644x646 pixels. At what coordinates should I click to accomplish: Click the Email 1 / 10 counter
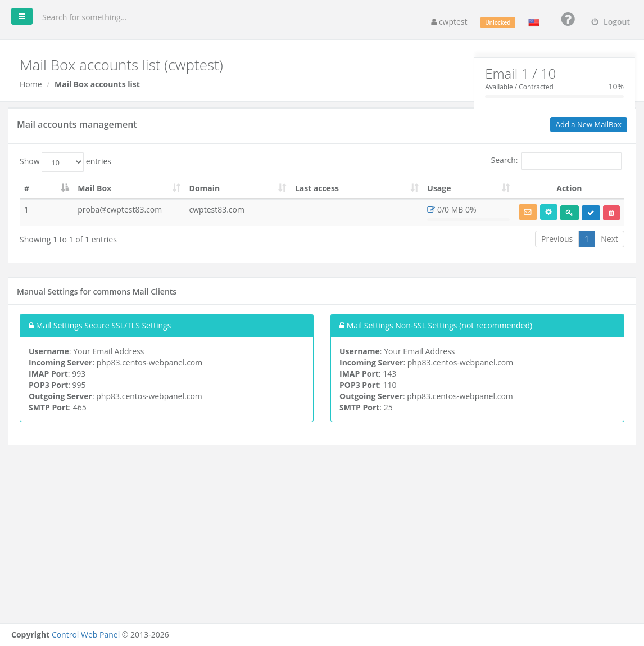tap(520, 74)
